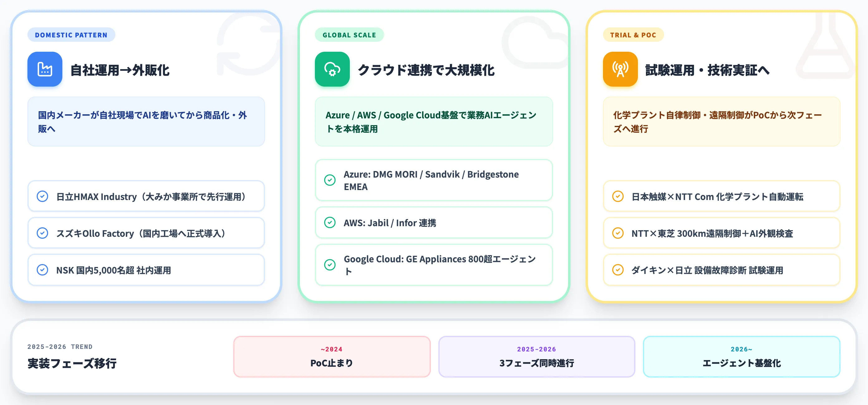The height and width of the screenshot is (405, 868).
Task: Select row NTT×東芝 300km遠隔制御＋AI外観検査
Action: [x=721, y=233]
